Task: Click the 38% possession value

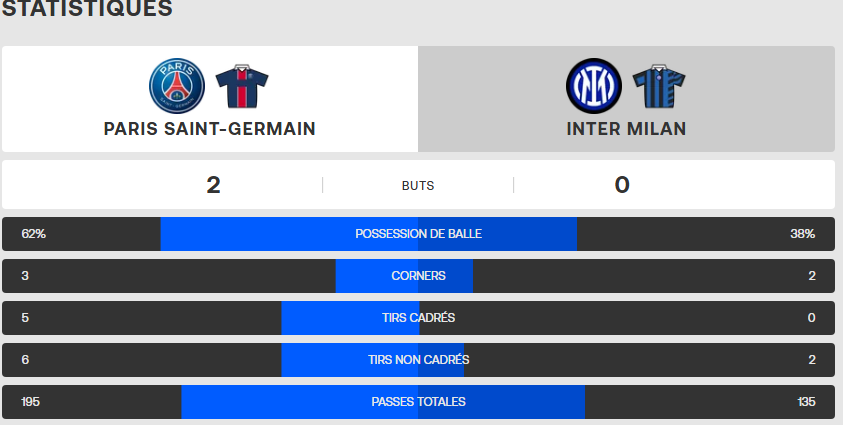Action: (x=802, y=234)
